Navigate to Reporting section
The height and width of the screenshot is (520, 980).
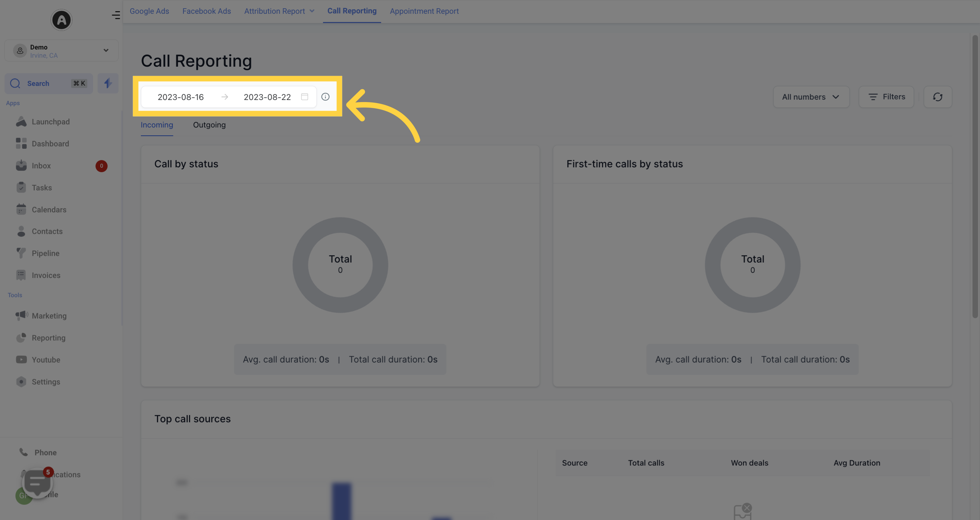tap(48, 338)
